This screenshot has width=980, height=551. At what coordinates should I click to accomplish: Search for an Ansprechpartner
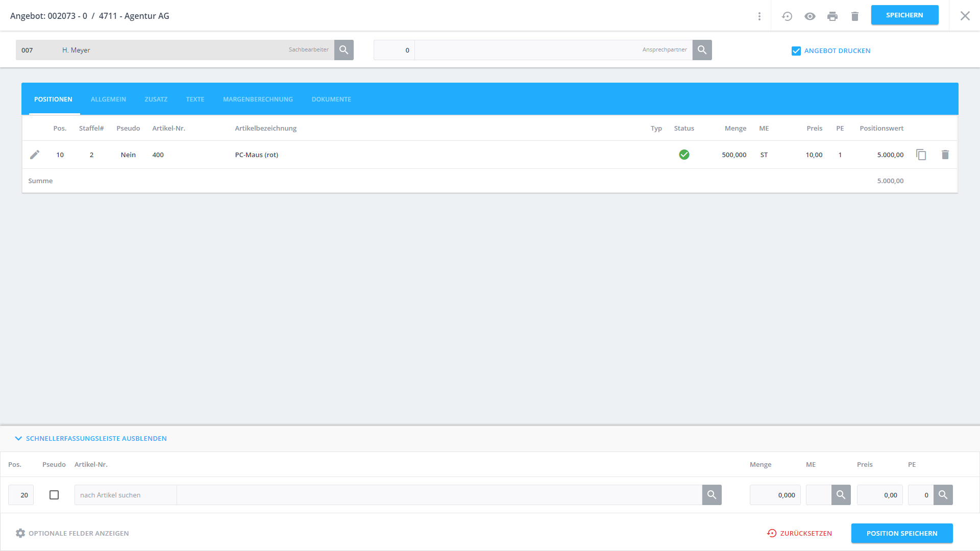point(702,50)
